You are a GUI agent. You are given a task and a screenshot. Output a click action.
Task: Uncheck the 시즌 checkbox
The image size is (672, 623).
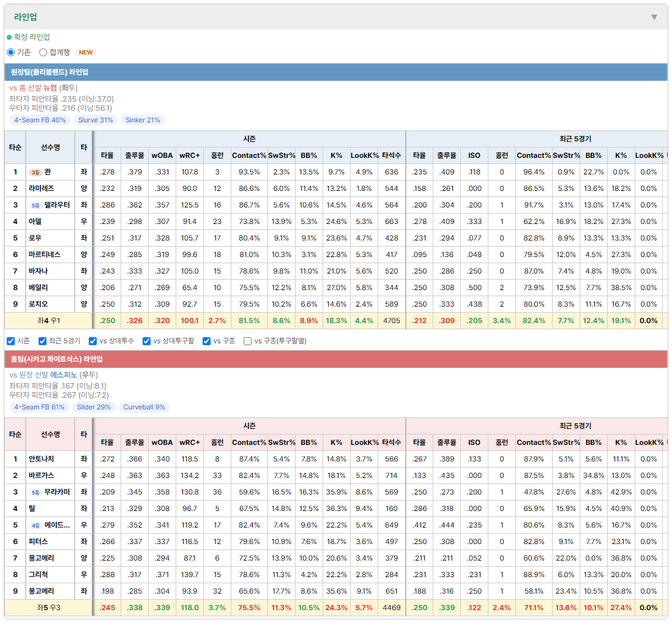coord(11,341)
